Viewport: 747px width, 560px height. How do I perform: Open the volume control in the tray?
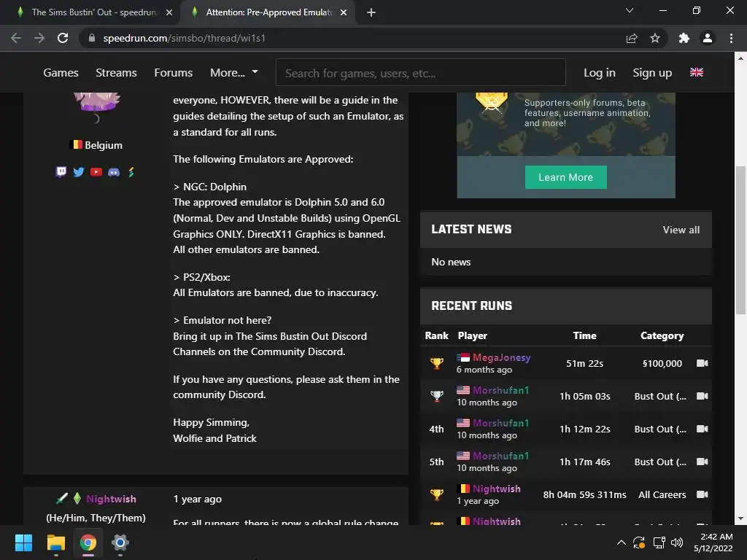677,542
